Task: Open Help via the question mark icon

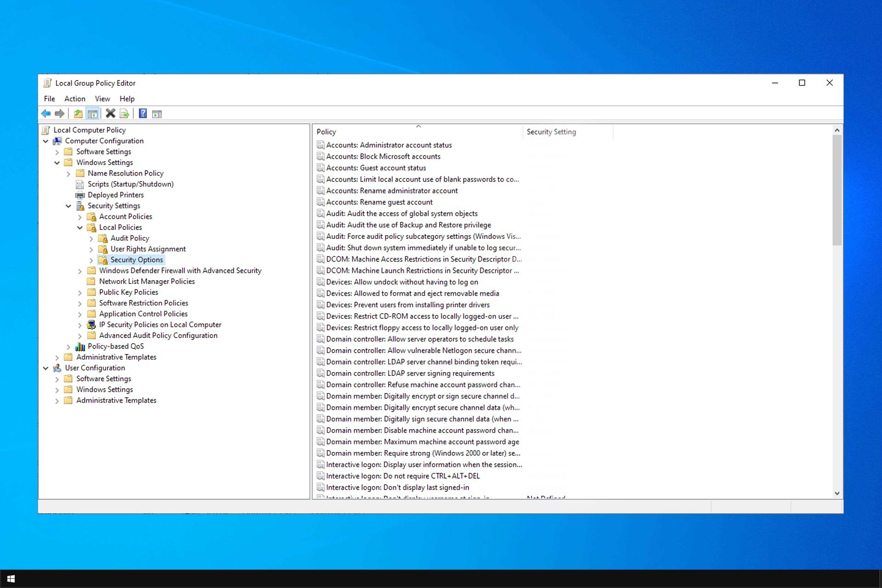Action: 143,113
